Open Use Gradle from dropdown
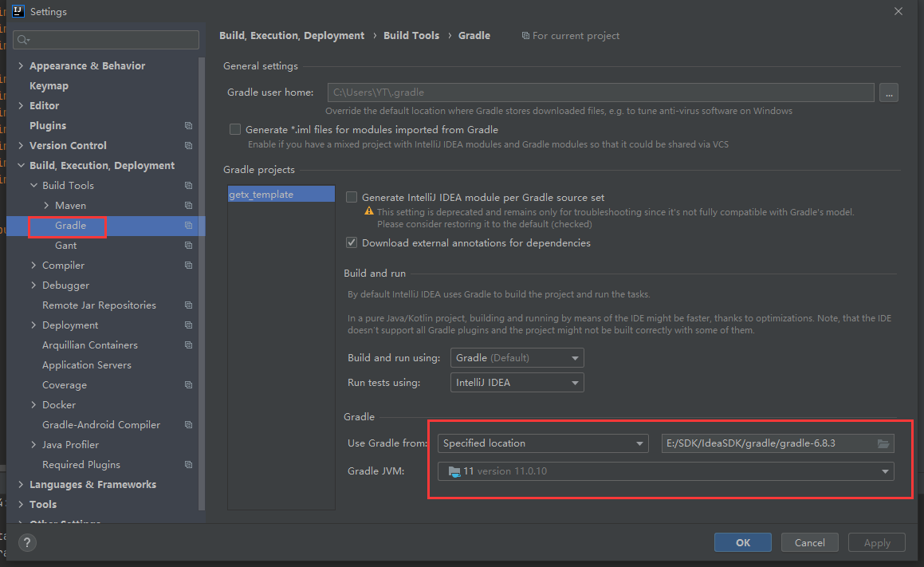 point(543,443)
